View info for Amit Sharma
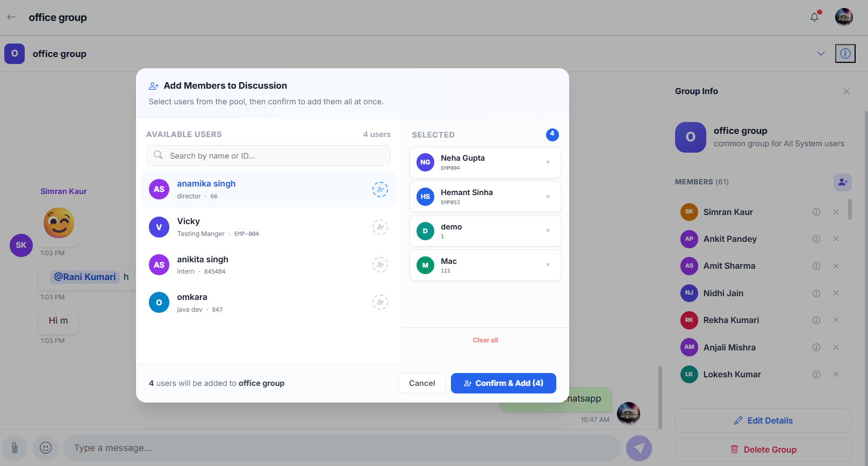Viewport: 868px width, 466px height. [x=816, y=266]
